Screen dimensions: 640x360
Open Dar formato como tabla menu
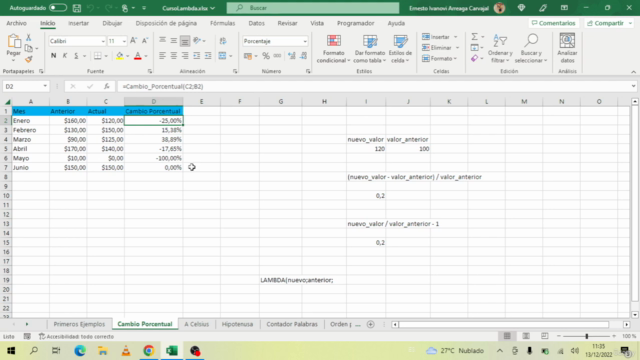click(370, 49)
